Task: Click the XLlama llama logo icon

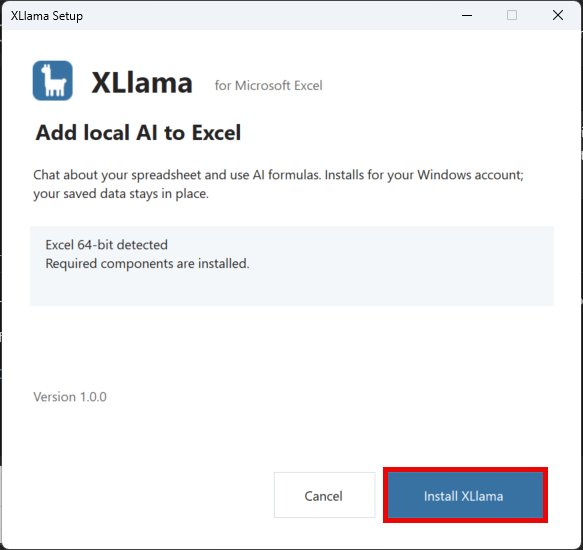Action: pyautogui.click(x=52, y=81)
